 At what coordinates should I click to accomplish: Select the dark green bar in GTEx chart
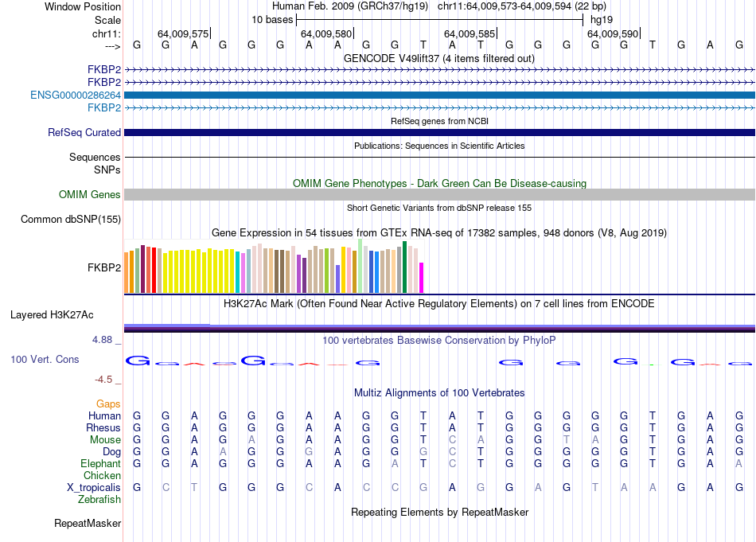coord(404,267)
